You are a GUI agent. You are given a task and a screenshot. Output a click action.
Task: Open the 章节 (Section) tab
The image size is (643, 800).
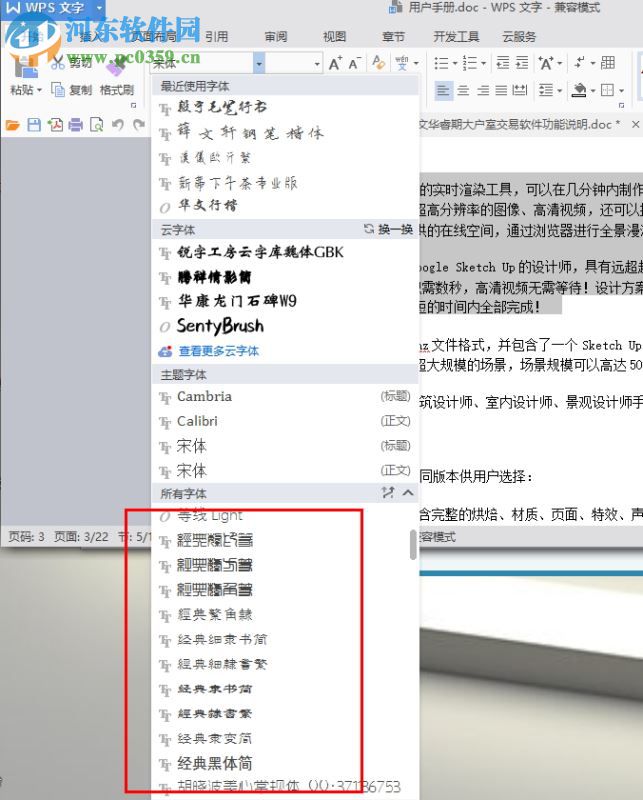(393, 37)
